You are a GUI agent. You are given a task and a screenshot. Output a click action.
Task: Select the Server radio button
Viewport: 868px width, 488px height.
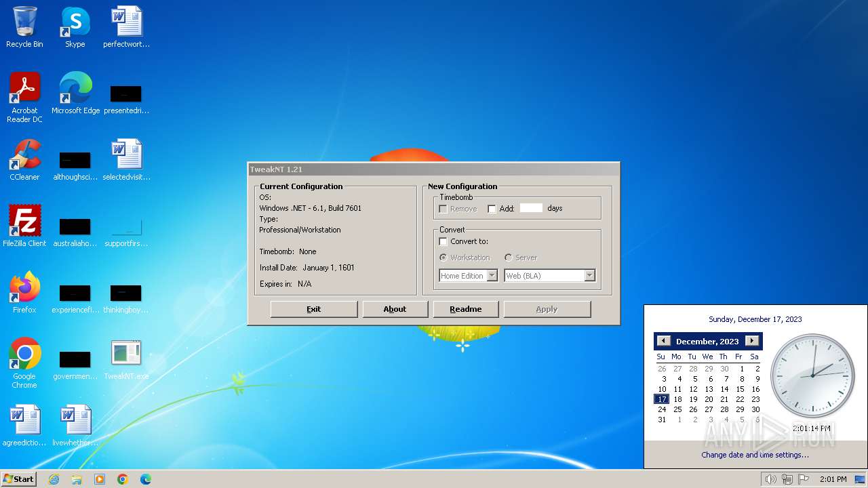point(509,258)
